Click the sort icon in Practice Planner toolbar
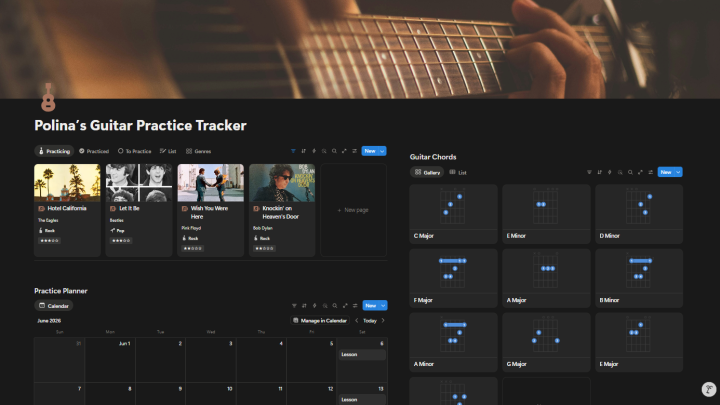This screenshot has height=405, width=720. point(304,306)
